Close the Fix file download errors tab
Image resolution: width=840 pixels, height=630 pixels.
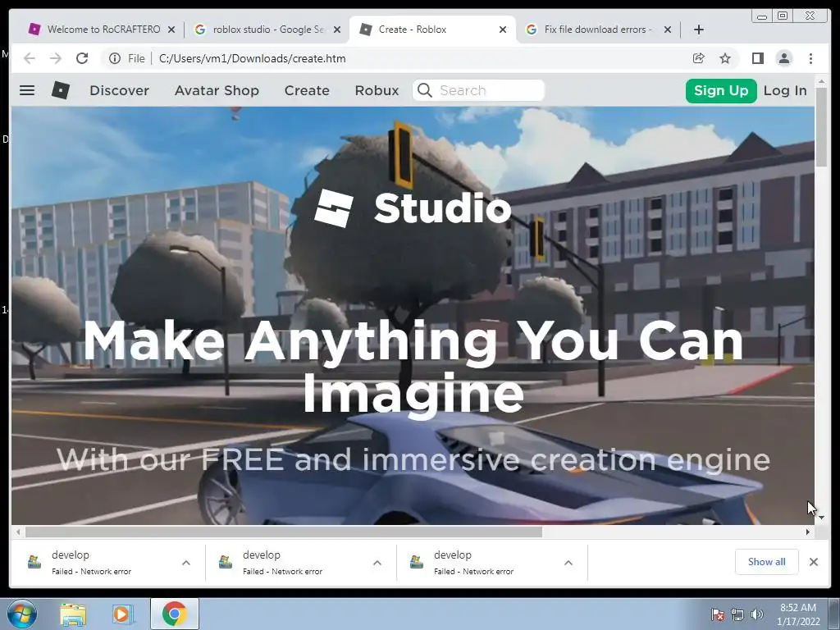[x=668, y=30]
